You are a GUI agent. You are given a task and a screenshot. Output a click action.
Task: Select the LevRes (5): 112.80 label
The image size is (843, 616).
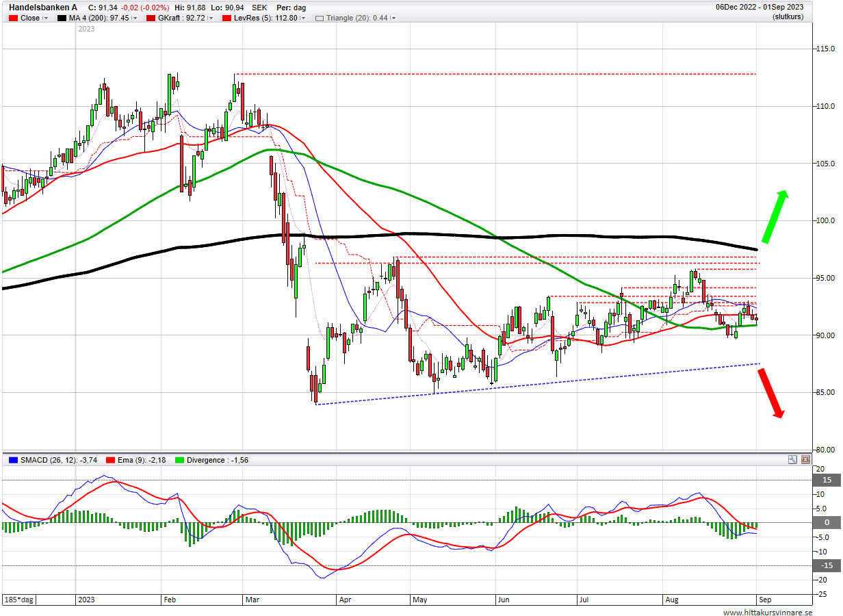click(265, 18)
